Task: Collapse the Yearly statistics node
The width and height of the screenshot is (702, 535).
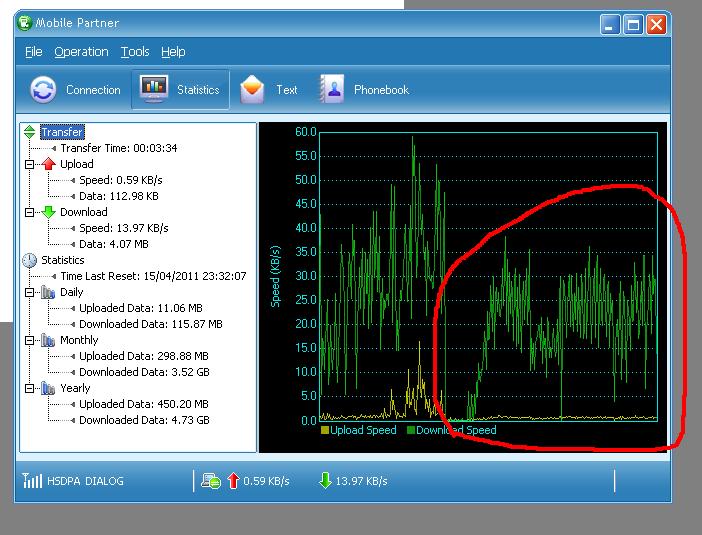Action: click(x=30, y=388)
